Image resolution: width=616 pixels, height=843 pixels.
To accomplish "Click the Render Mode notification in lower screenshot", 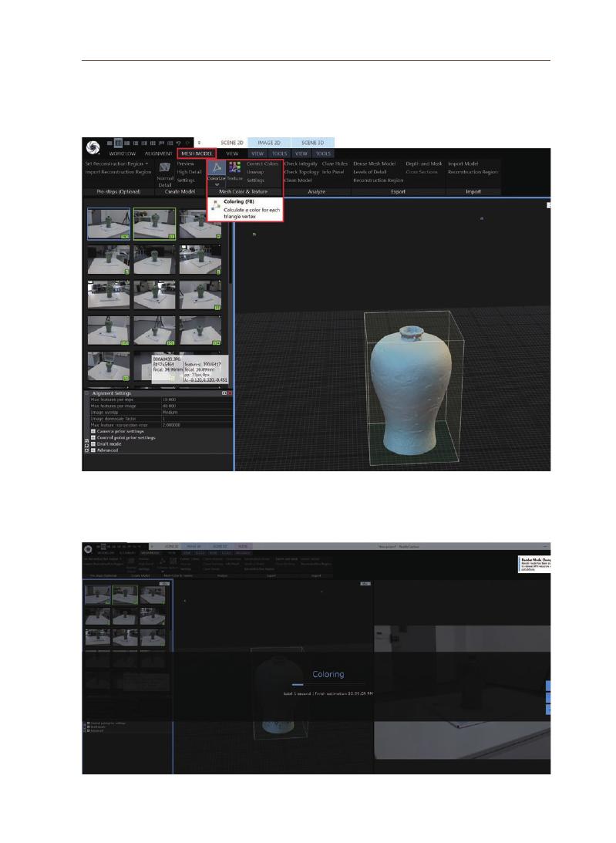I will coord(535,565).
